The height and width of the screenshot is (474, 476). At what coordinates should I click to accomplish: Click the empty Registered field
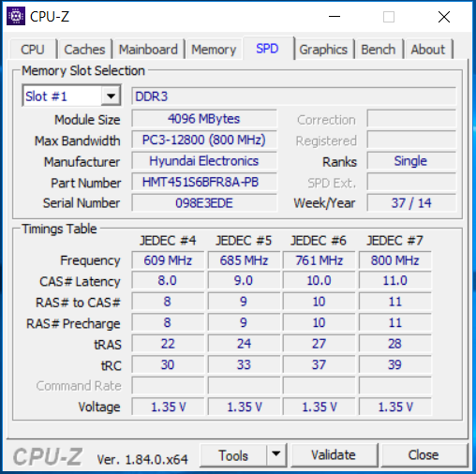pos(411,140)
